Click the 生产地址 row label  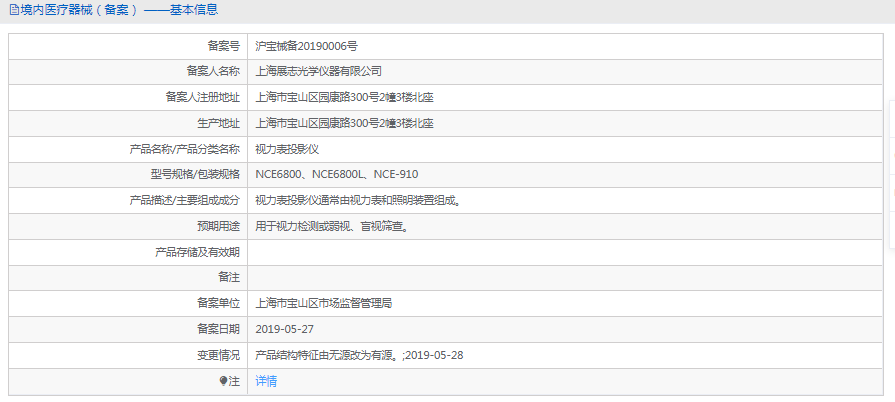coord(219,123)
